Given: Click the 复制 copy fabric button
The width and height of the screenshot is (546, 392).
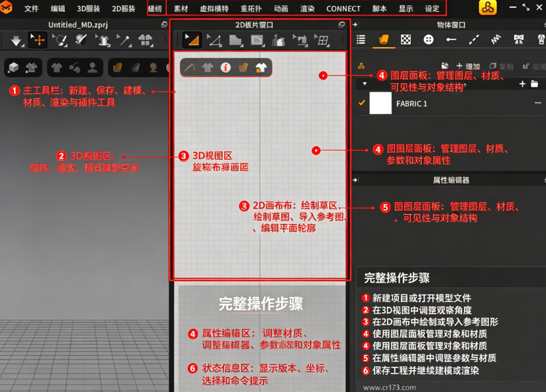Looking at the screenshot, I should pyautogui.click(x=501, y=66).
